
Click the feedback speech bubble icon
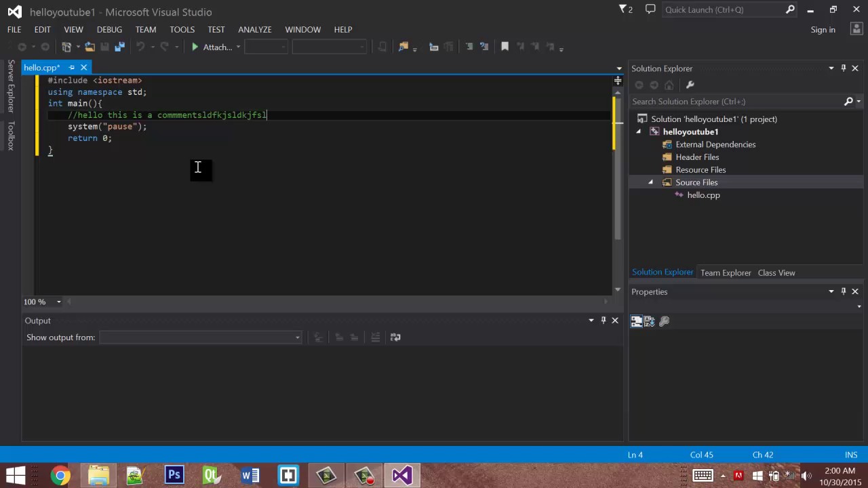point(650,9)
